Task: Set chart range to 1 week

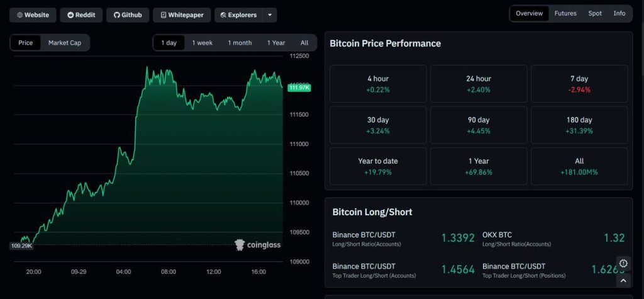Action: coord(202,43)
